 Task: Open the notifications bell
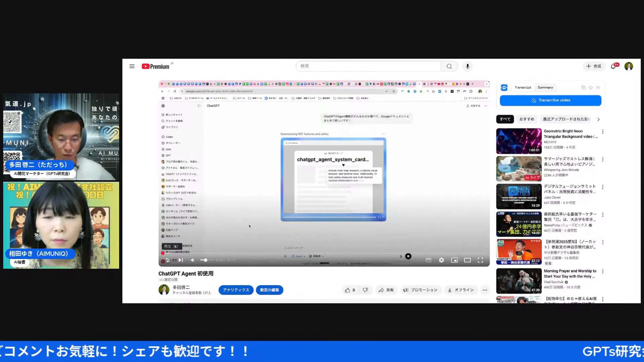click(x=613, y=66)
